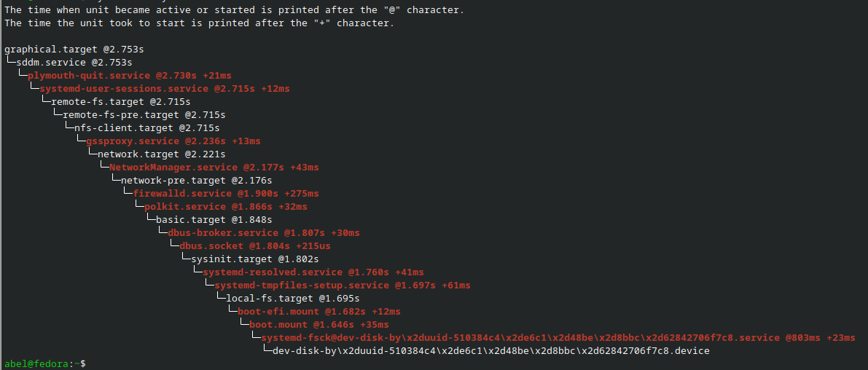Click the abel@fedora shell prompt
Viewport: 868px width, 370px height.
(40, 363)
